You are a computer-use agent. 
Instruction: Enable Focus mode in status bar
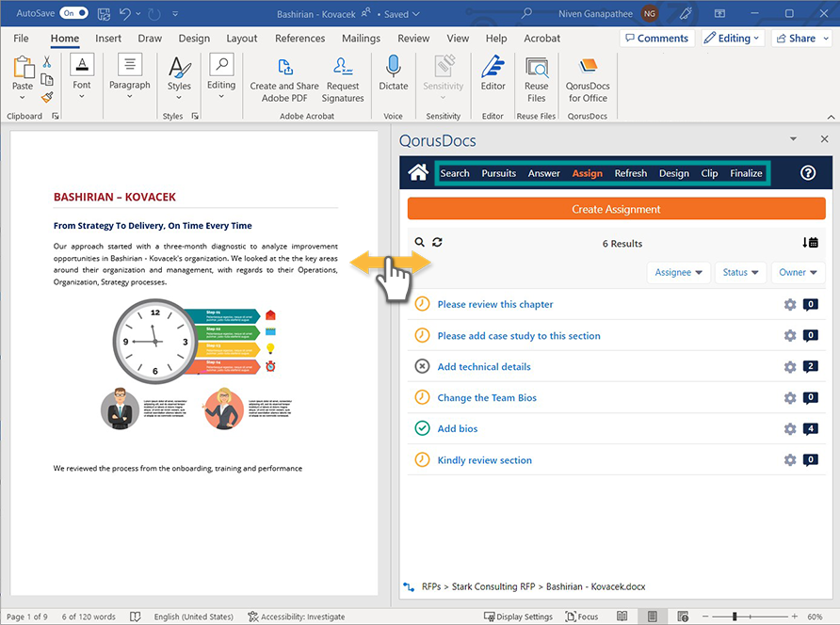(582, 617)
